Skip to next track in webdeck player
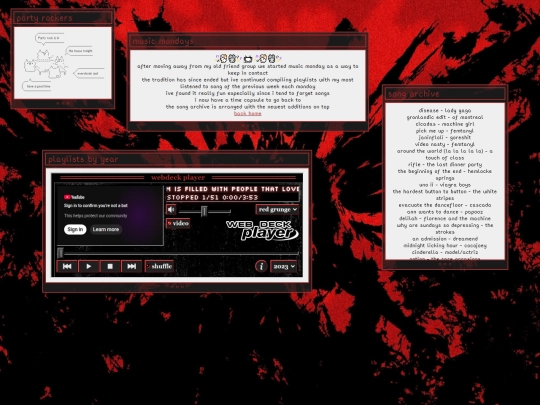 click(131, 266)
